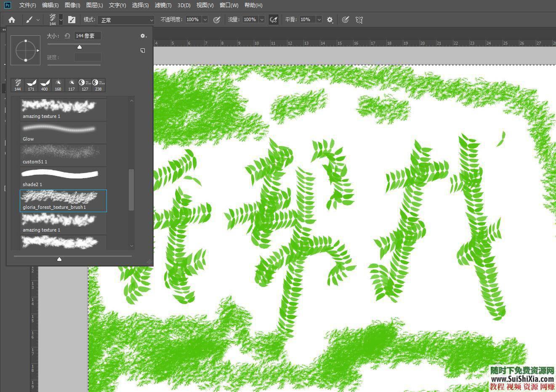
Task: Toggle pressure control for opacity
Action: (x=217, y=20)
